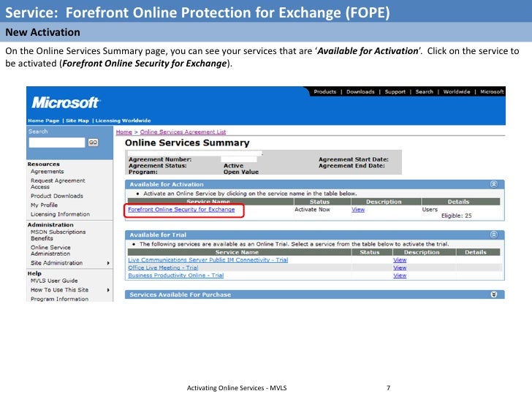Click Online Services Agreement List breadcrumb
Screen dimensions: 532x399
tap(183, 132)
